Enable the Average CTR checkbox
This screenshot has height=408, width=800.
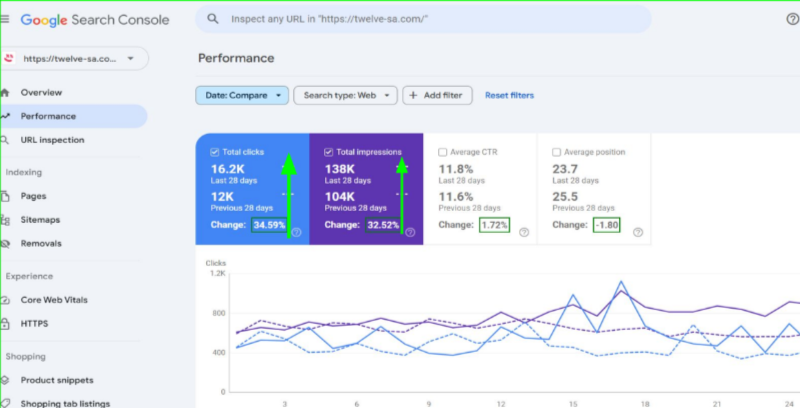click(x=442, y=152)
